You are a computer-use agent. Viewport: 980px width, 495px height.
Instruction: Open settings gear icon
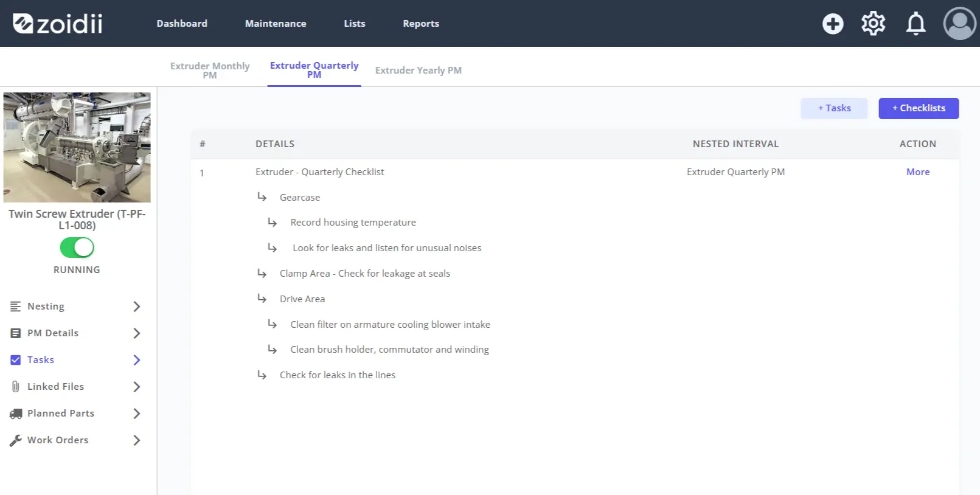tap(873, 24)
